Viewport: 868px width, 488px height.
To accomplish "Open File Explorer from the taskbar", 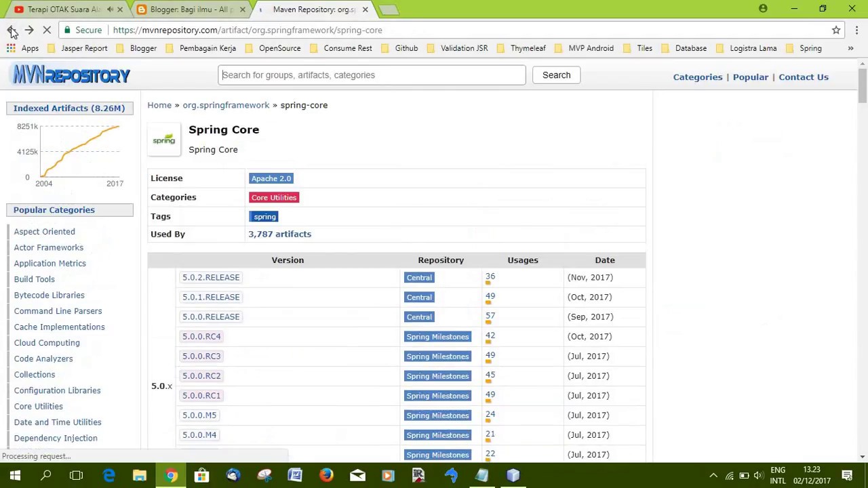I will 140,476.
